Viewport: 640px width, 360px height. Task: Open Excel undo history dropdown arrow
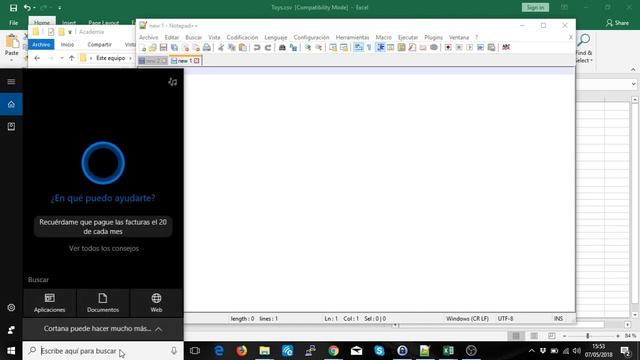[34, 7]
